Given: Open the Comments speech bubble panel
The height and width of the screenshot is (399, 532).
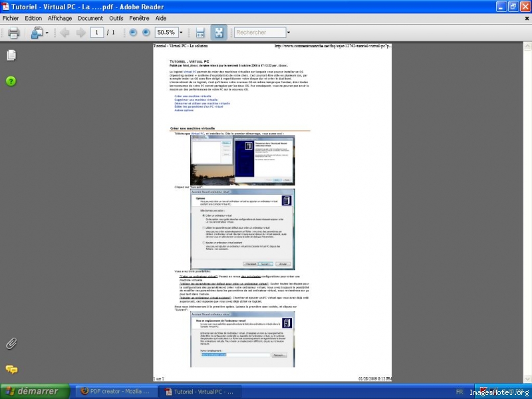Looking at the screenshot, I should pyautogui.click(x=11, y=369).
